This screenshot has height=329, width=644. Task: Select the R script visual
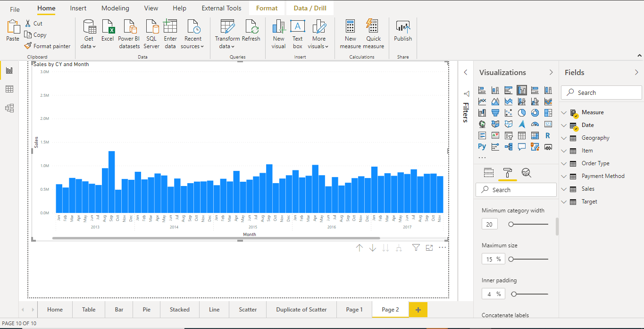tap(548, 135)
